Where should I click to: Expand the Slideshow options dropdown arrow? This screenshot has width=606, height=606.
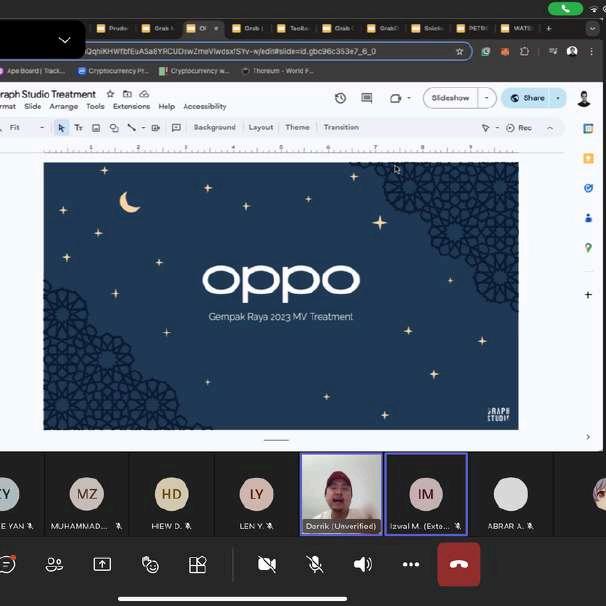[x=486, y=98]
